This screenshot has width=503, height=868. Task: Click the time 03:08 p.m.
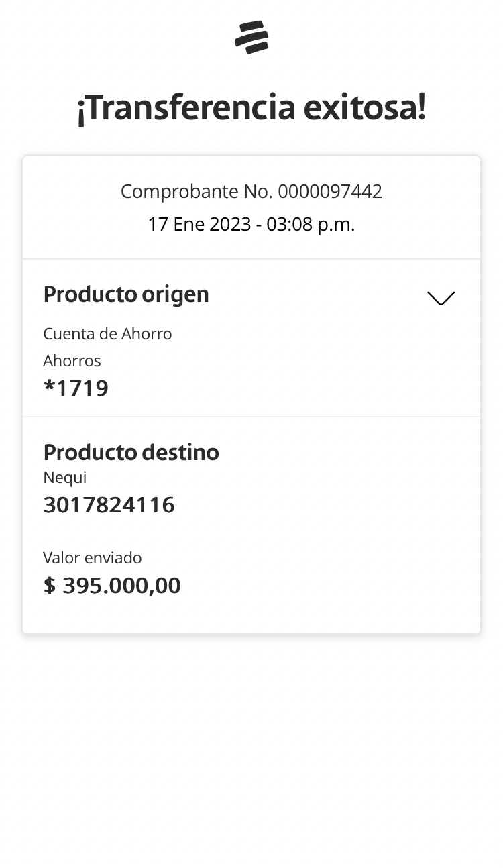pyautogui.click(x=311, y=225)
